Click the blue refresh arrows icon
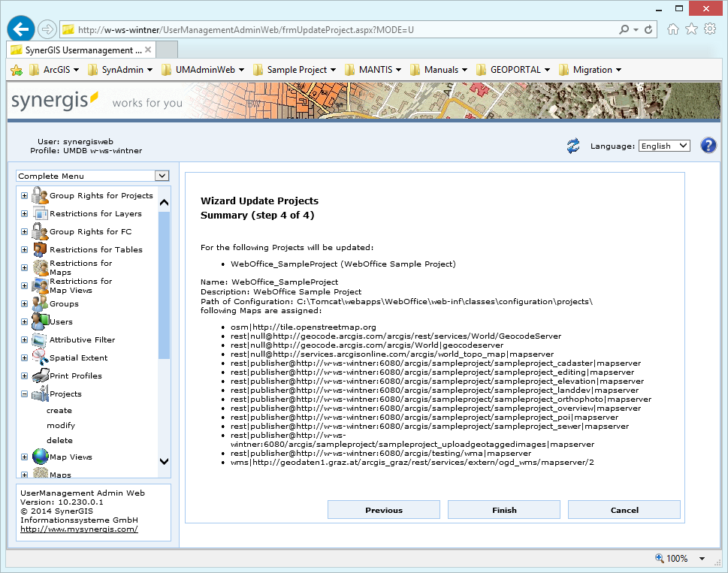 574,146
